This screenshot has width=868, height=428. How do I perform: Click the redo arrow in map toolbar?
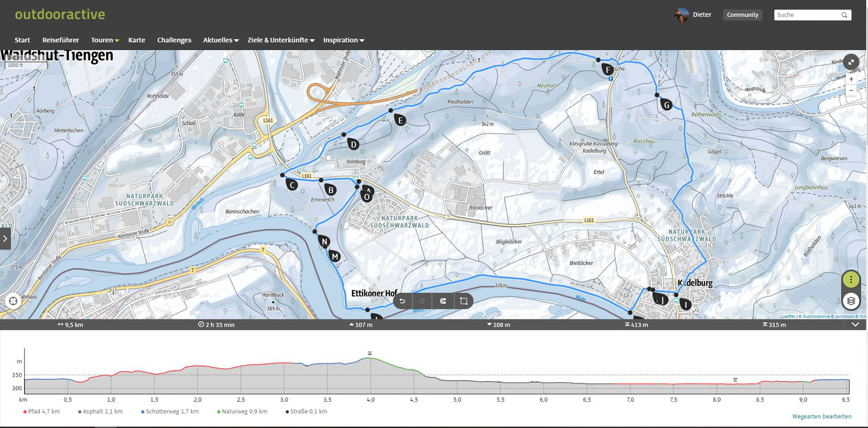(x=422, y=301)
